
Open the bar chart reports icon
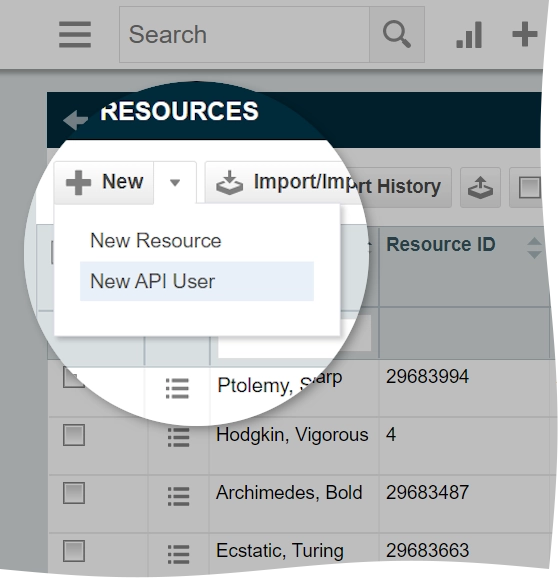469,35
